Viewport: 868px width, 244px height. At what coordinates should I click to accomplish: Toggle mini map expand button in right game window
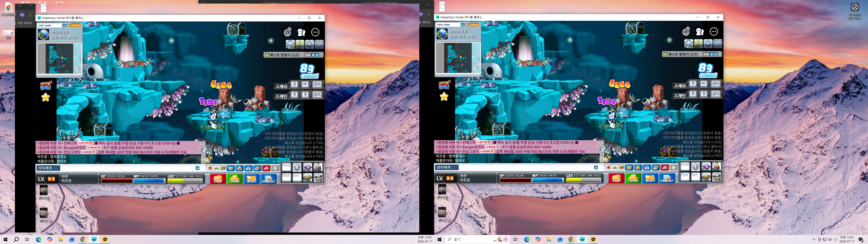pyautogui.click(x=466, y=25)
